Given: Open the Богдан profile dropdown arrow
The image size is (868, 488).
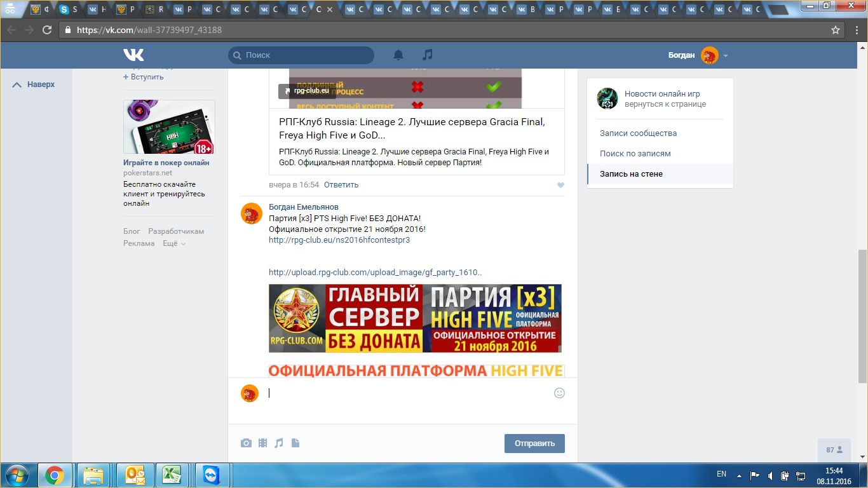Looking at the screenshot, I should [726, 56].
